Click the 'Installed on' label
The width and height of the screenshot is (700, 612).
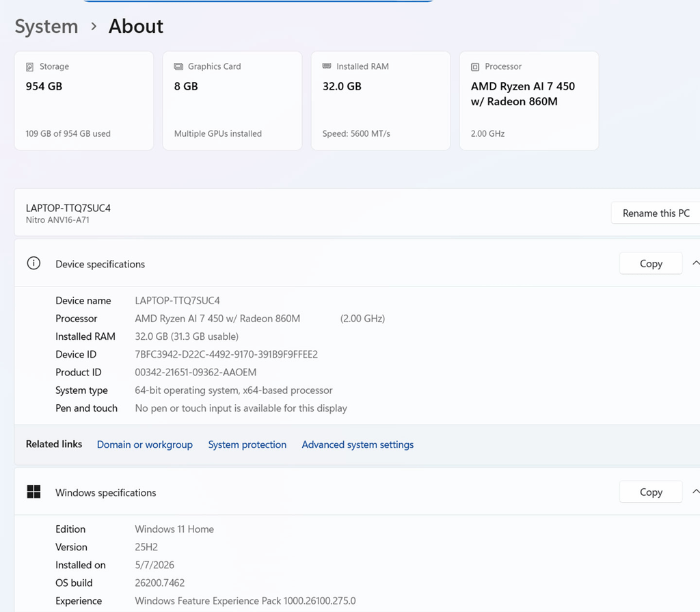(x=81, y=565)
